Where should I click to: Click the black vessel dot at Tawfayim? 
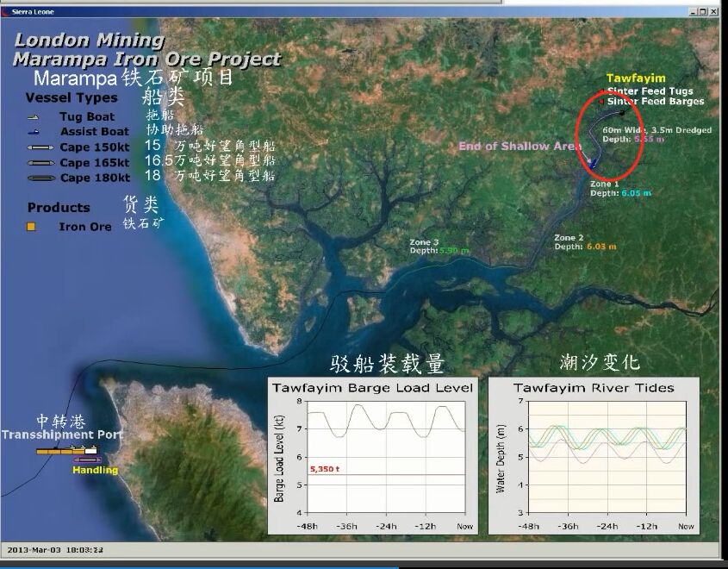click(x=622, y=112)
